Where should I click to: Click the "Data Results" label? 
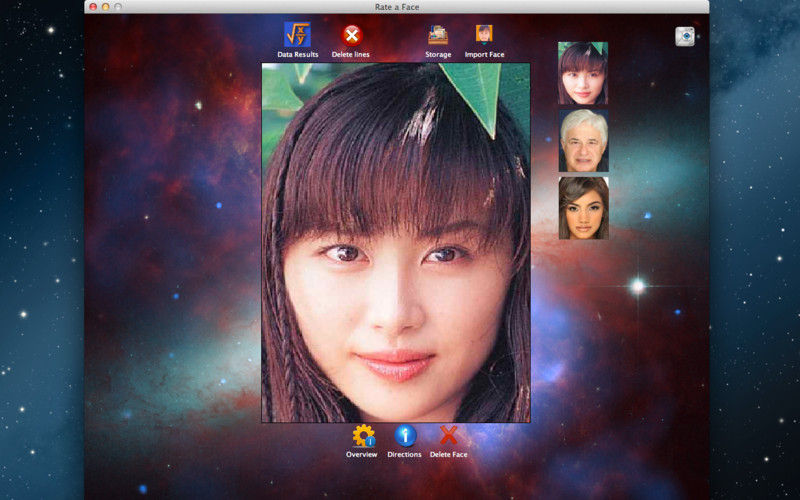click(x=298, y=55)
